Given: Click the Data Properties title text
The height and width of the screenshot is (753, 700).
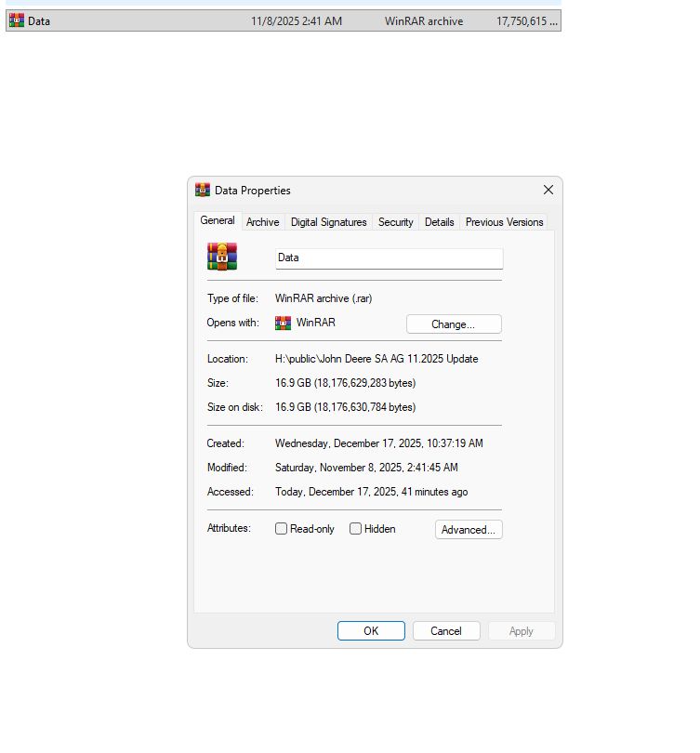Looking at the screenshot, I should pyautogui.click(x=253, y=191).
